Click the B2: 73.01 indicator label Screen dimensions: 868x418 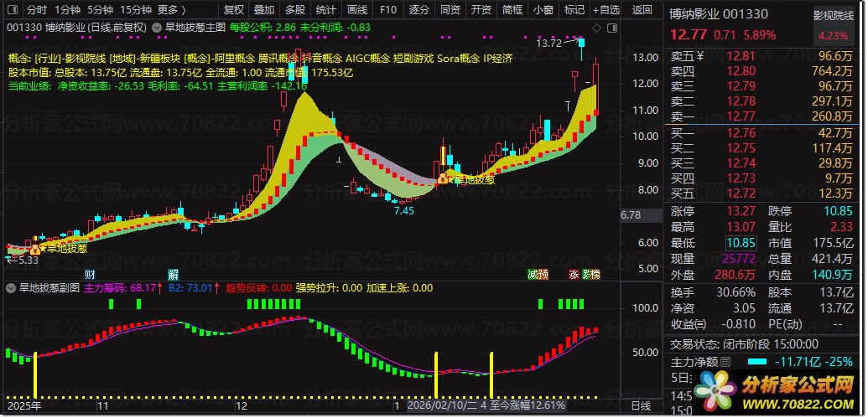(x=191, y=287)
